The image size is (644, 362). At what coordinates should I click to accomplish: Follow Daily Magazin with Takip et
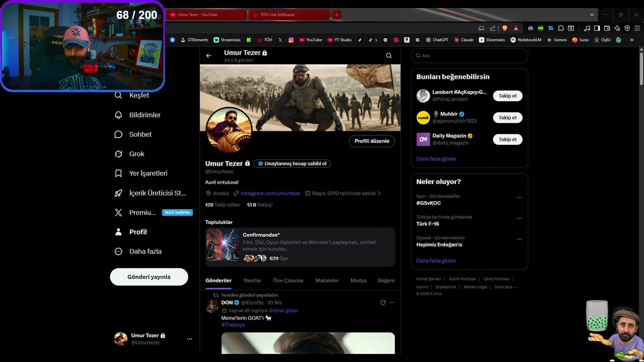pos(508,139)
